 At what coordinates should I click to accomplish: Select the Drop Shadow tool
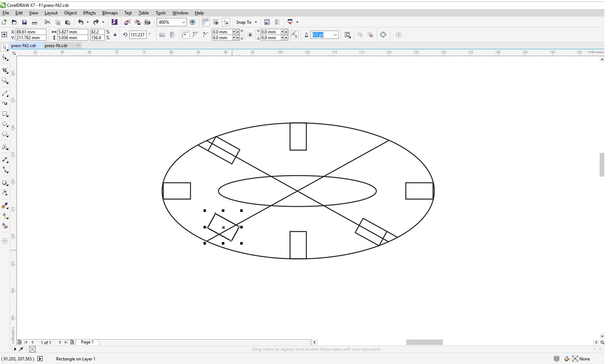5,183
